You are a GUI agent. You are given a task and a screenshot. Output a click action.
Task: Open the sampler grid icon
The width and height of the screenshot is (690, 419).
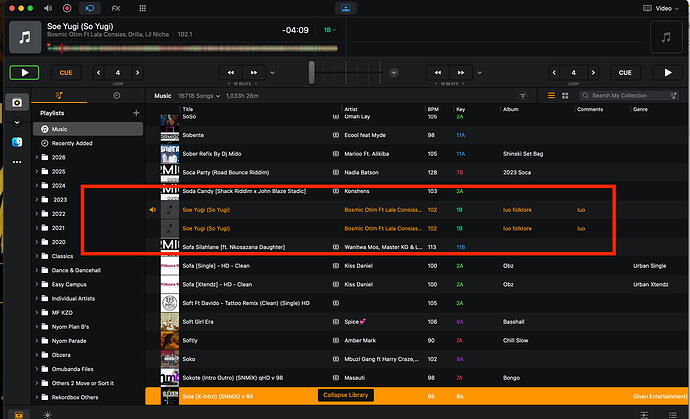click(143, 8)
